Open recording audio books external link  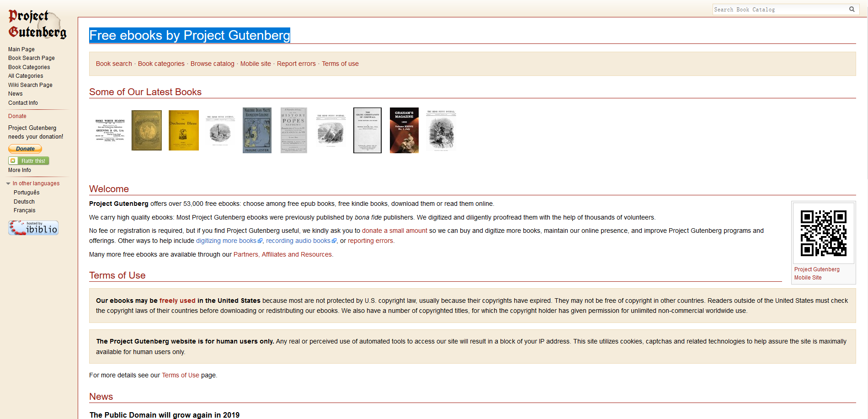(301, 241)
